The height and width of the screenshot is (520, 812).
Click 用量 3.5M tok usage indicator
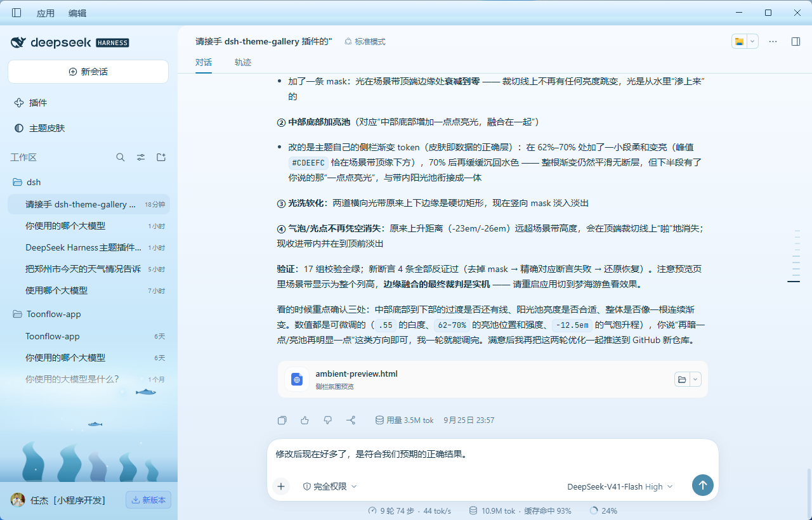click(405, 420)
